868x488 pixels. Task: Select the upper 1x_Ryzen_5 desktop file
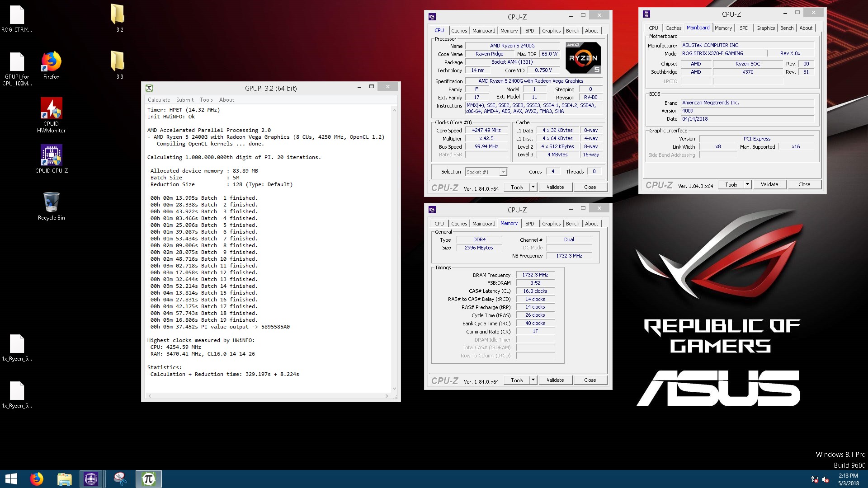point(17,348)
